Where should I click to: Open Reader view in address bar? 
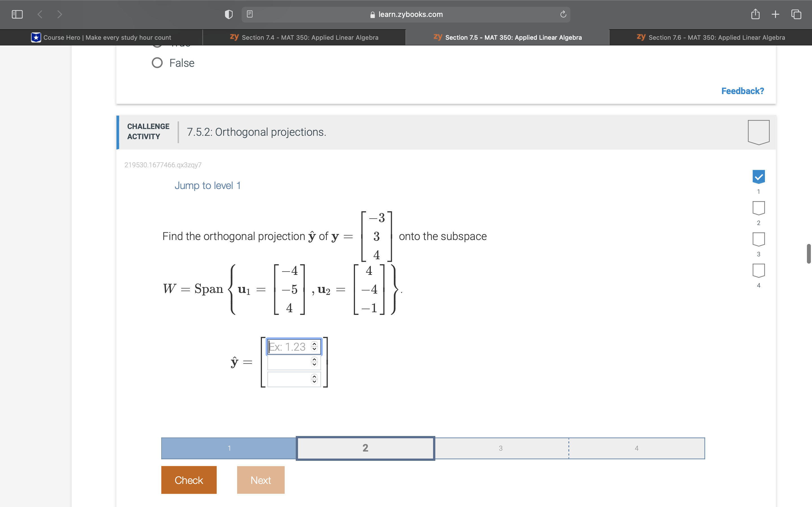(249, 14)
